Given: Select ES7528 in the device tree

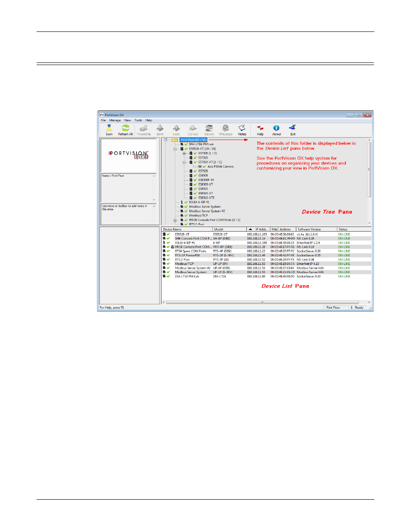Looking at the screenshot, I should pyautogui.click(x=203, y=171).
